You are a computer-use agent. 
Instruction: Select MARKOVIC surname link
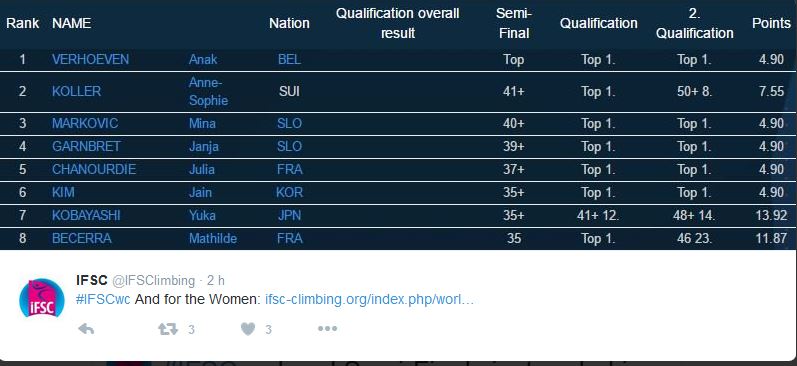(85, 124)
